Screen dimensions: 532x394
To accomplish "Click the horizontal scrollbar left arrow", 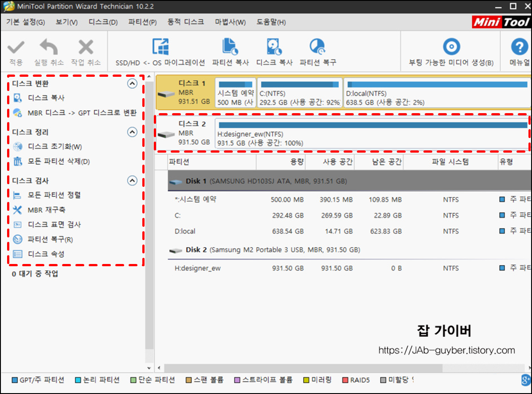I will click(159, 368).
